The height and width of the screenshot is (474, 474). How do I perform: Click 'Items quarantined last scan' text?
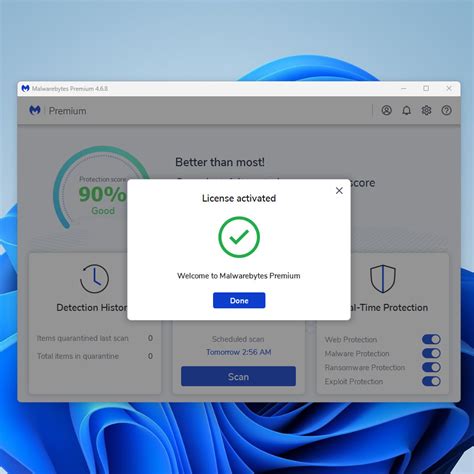click(82, 338)
